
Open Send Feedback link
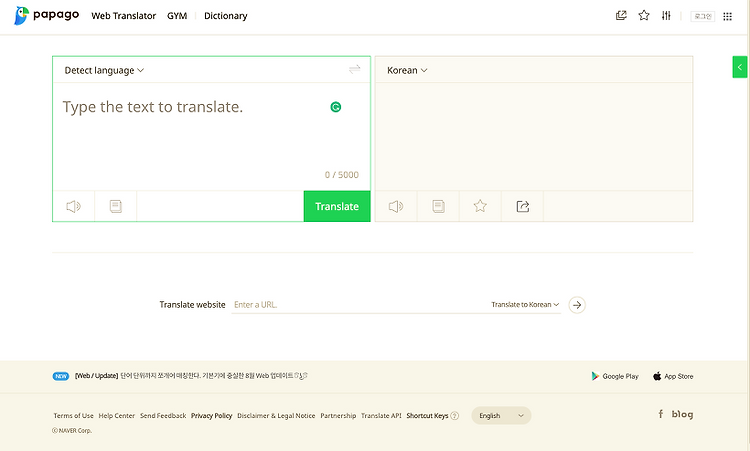tap(163, 416)
